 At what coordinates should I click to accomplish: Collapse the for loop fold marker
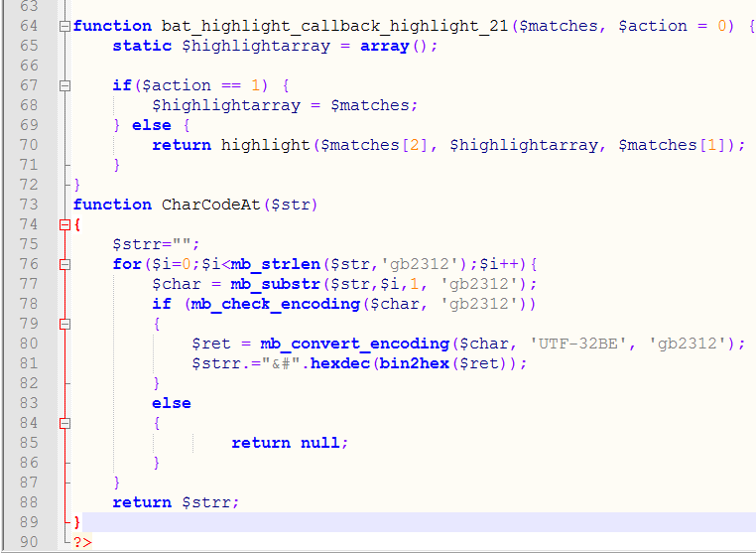pos(65,264)
